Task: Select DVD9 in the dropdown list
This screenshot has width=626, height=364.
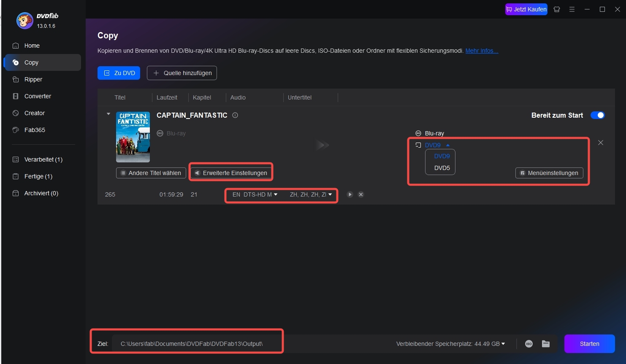Action: click(442, 156)
